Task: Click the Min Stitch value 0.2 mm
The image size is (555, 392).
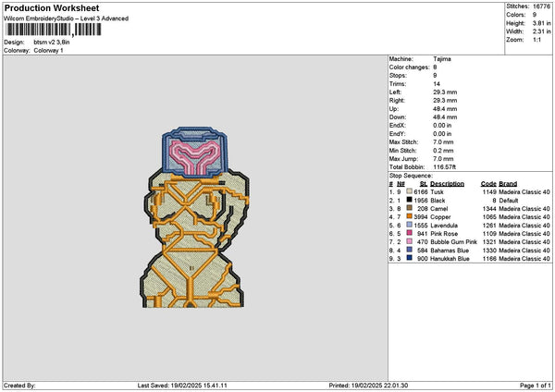Action: (443, 151)
